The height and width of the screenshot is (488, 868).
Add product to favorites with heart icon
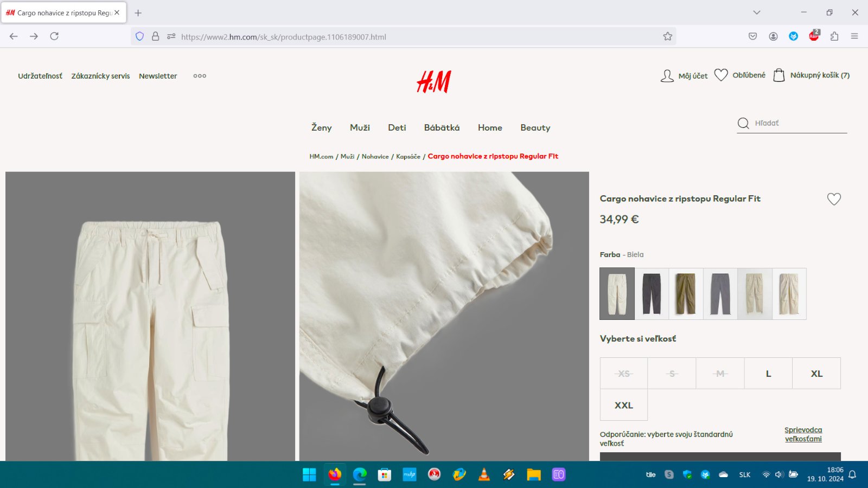click(x=834, y=199)
